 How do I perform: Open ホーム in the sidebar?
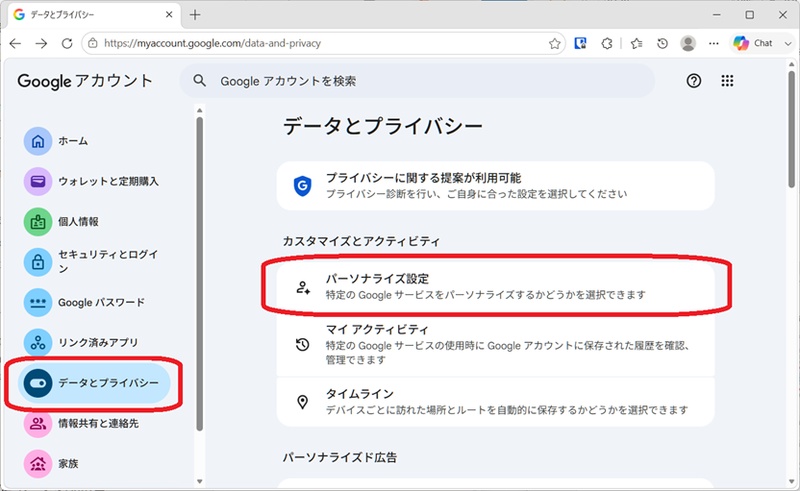94,141
